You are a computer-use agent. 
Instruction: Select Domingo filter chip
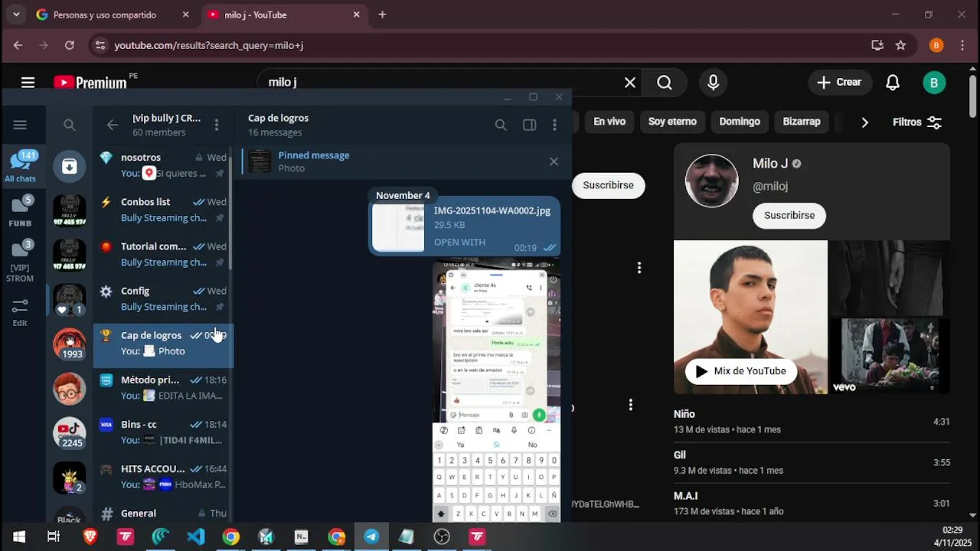point(740,122)
